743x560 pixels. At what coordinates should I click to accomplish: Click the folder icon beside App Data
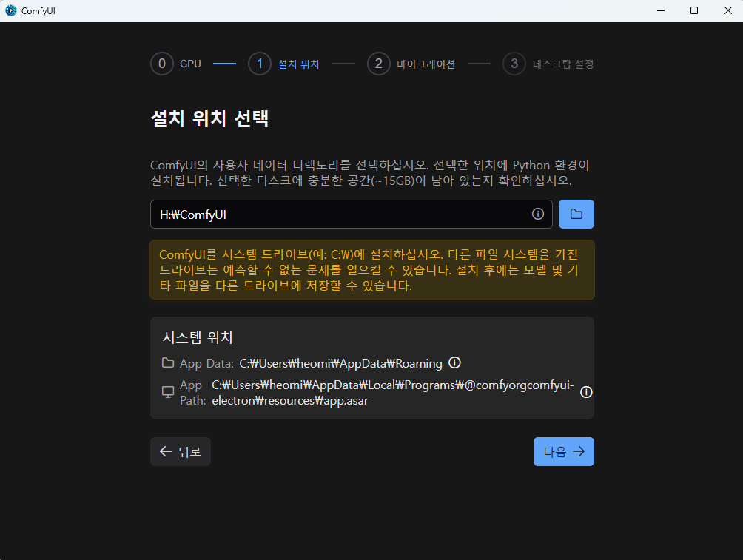click(168, 363)
